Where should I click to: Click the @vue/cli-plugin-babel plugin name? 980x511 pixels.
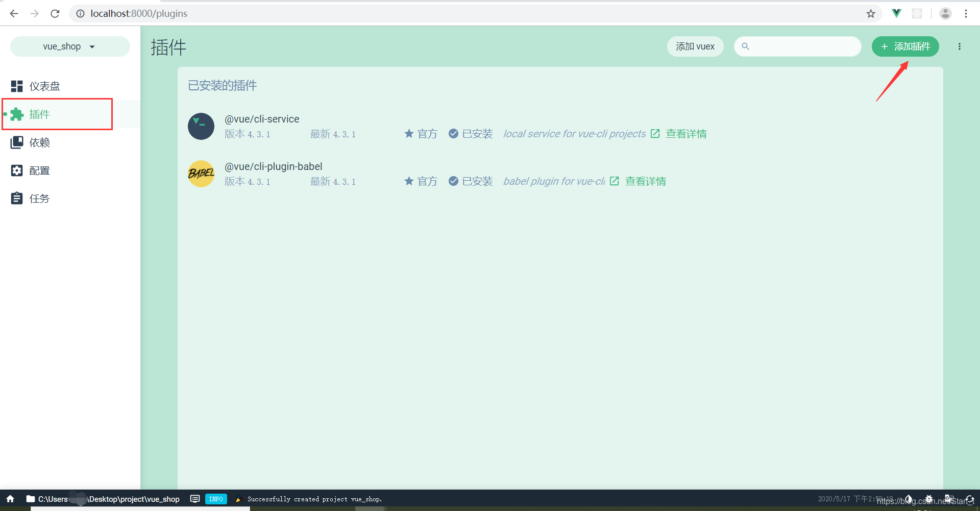(274, 166)
